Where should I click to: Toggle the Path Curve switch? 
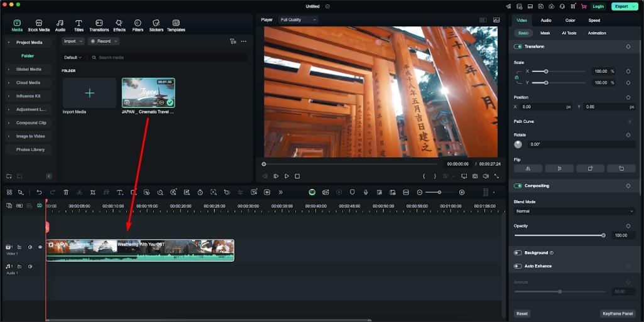click(x=631, y=121)
